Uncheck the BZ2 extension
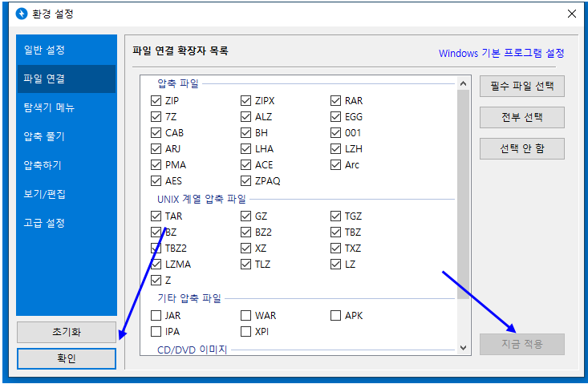This screenshot has width=588, height=384. pos(245,232)
